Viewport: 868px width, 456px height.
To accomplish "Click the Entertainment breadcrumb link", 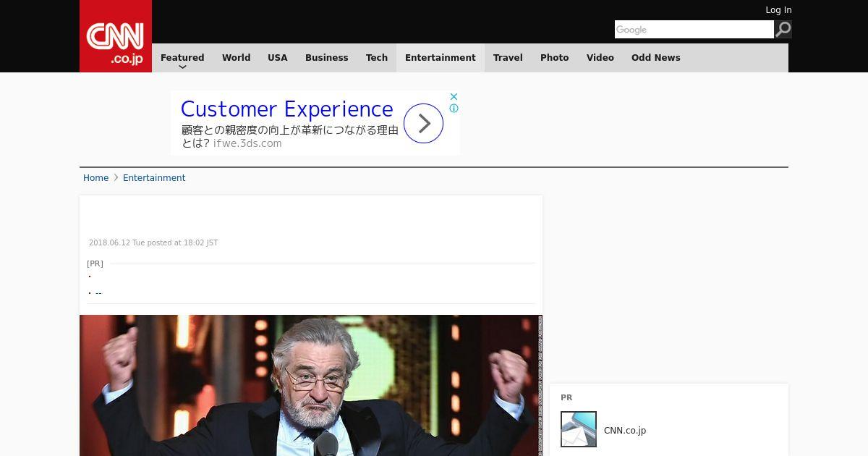I will click(x=154, y=178).
